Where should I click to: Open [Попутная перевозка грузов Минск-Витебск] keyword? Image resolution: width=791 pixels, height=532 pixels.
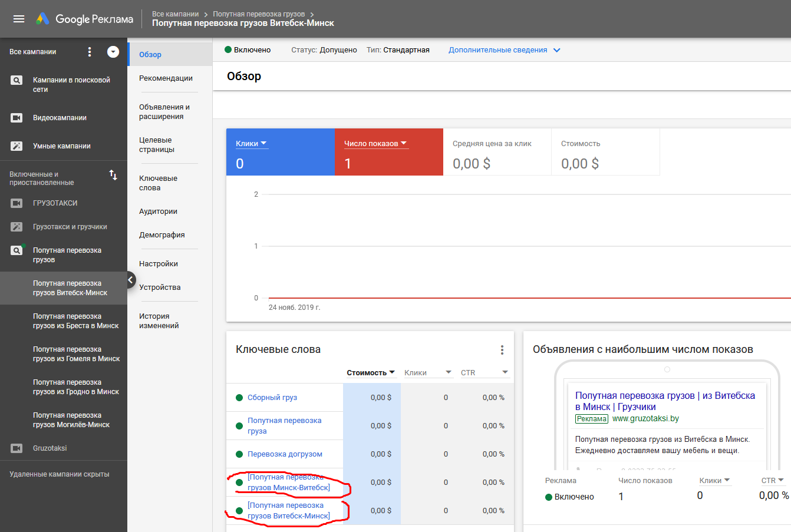click(x=289, y=483)
